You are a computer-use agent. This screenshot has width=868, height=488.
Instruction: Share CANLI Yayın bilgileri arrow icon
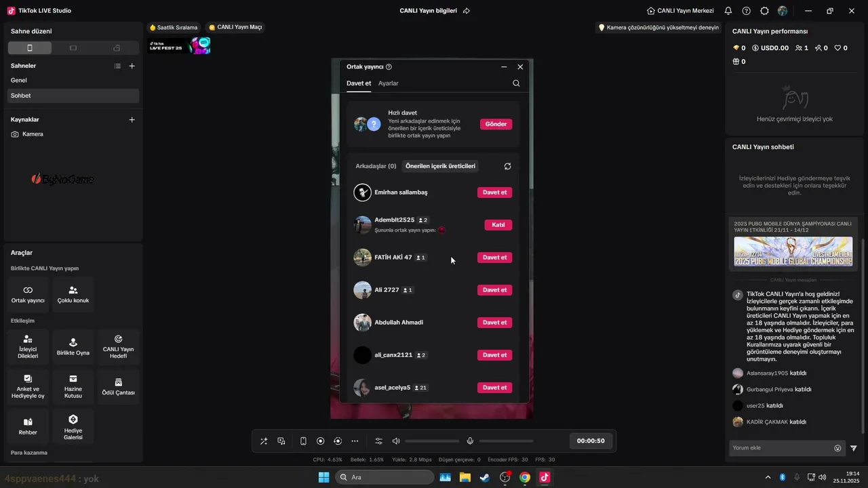click(467, 11)
